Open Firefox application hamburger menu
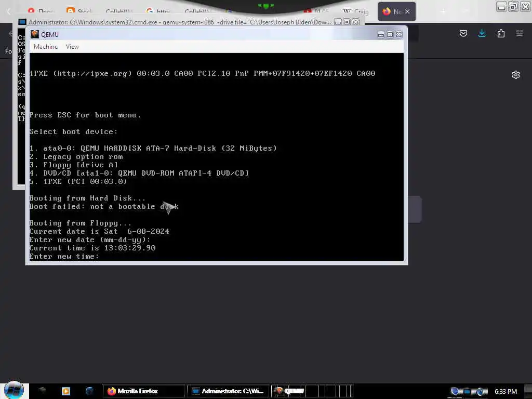Viewport: 532px width, 399px height. (519, 33)
